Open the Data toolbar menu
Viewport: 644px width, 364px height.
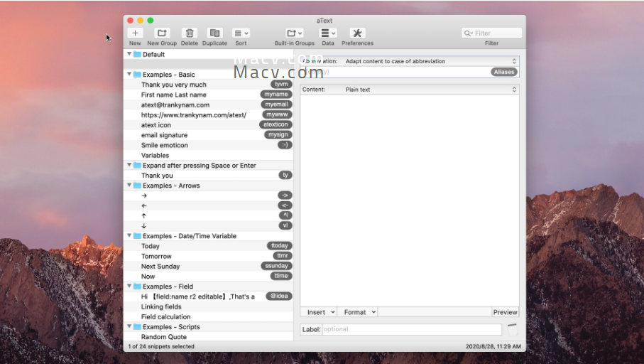(328, 33)
